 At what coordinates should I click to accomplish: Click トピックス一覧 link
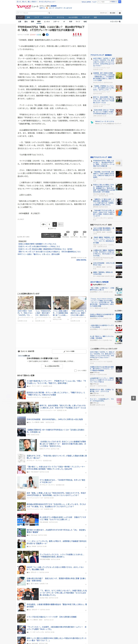(x=115, y=21)
